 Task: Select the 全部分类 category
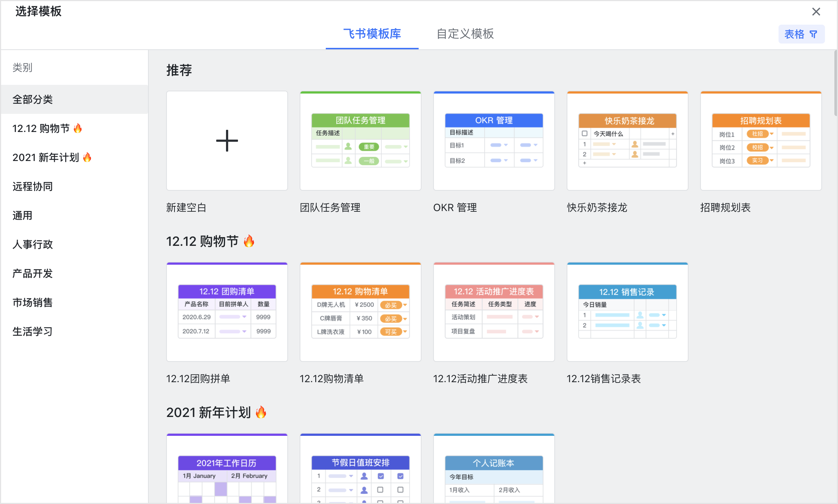coord(33,99)
